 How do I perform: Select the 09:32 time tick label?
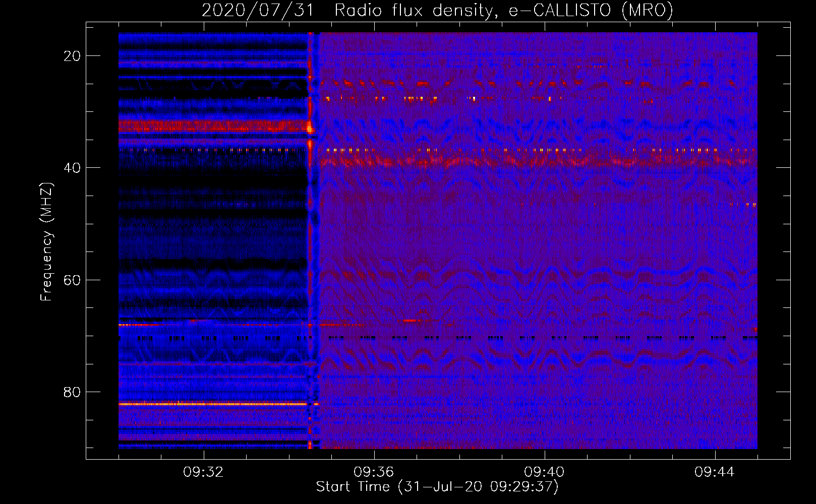(203, 472)
